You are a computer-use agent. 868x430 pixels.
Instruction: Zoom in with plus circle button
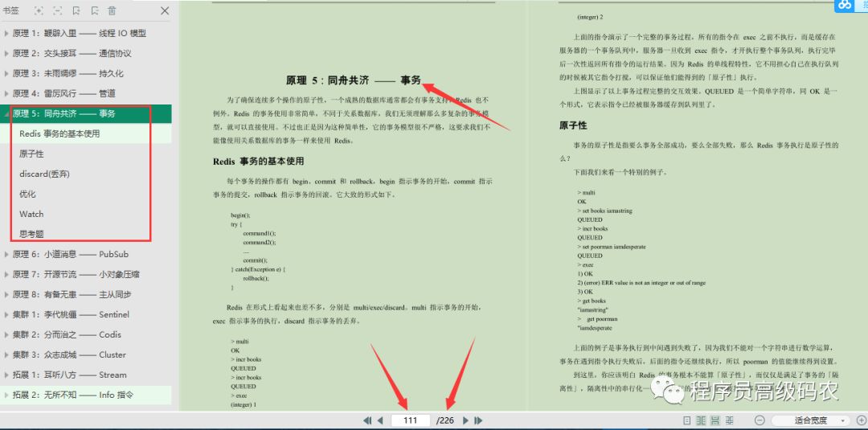[x=862, y=420]
